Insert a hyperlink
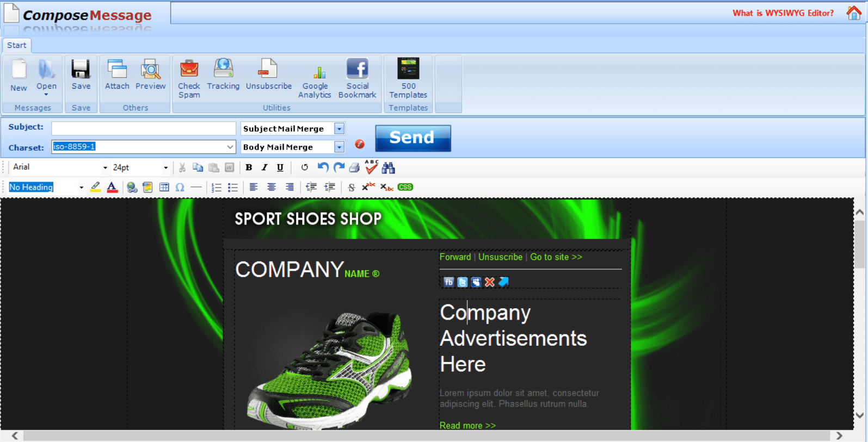Viewport: 868px width, 442px height. coord(132,188)
